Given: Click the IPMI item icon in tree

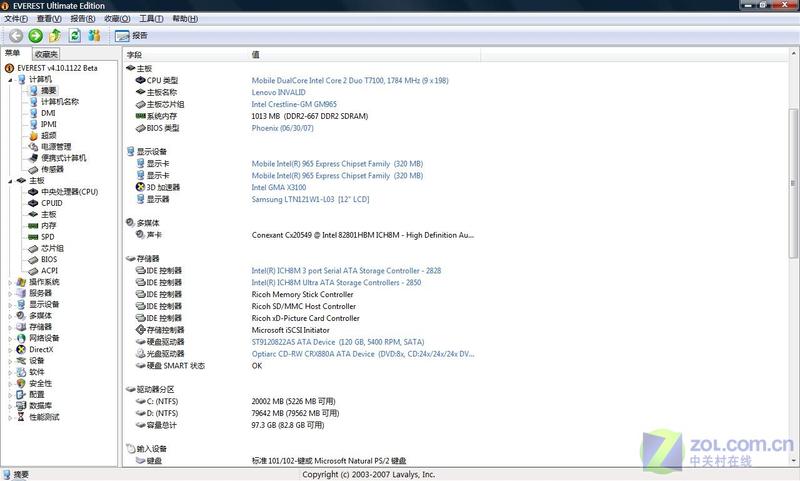Looking at the screenshot, I should [33, 124].
